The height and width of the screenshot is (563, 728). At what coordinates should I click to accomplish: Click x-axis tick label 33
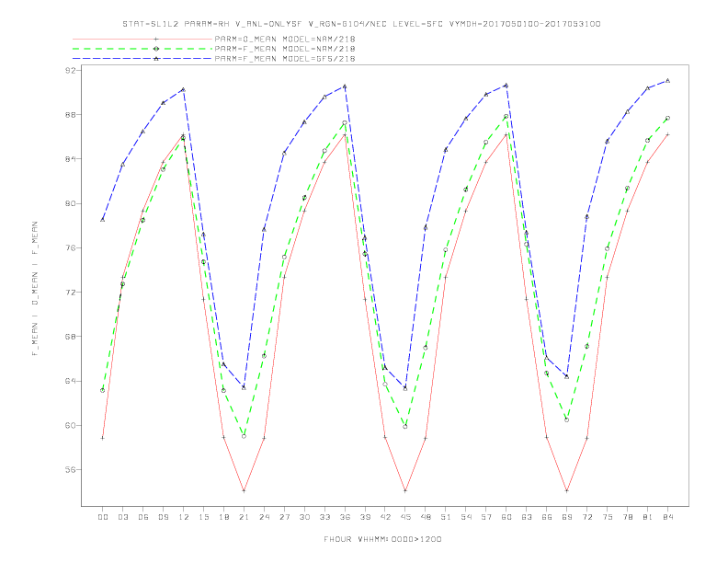click(324, 517)
